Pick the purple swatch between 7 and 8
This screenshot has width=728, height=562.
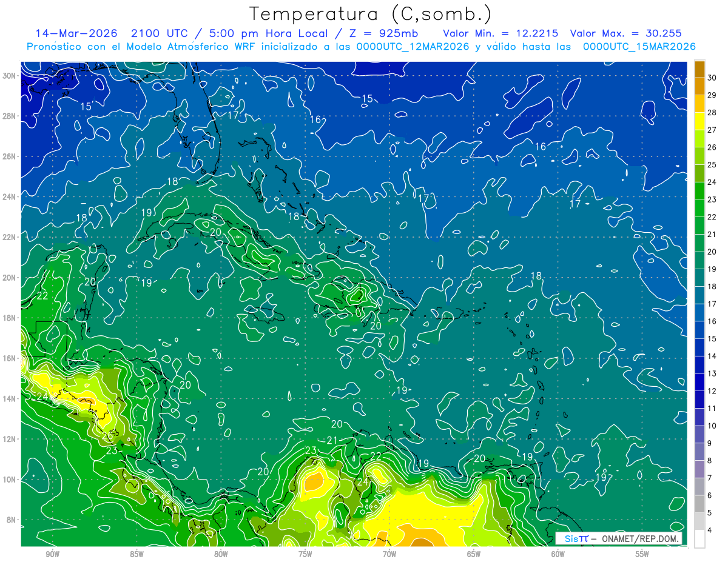pyautogui.click(x=700, y=469)
